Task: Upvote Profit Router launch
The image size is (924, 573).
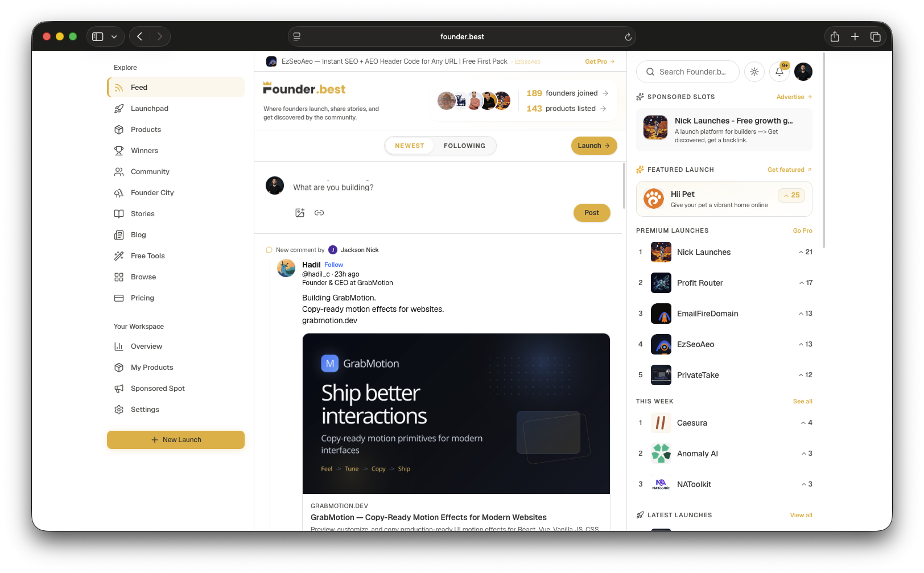Action: 806,283
